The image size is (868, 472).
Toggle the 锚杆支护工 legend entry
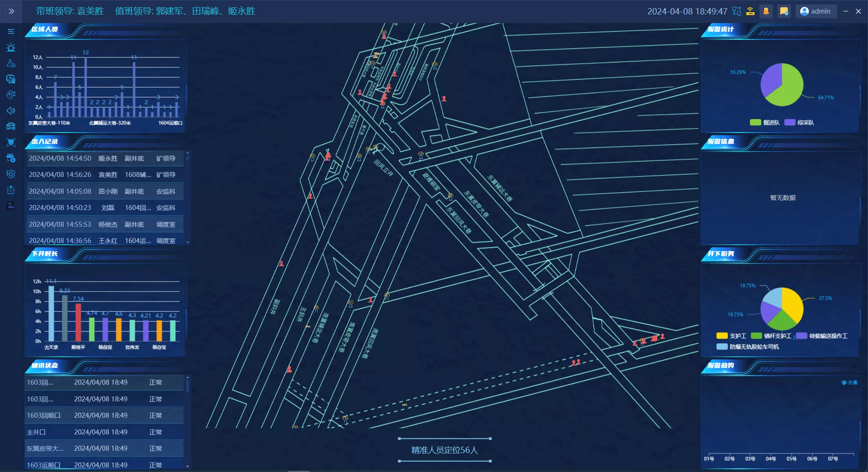tap(771, 336)
